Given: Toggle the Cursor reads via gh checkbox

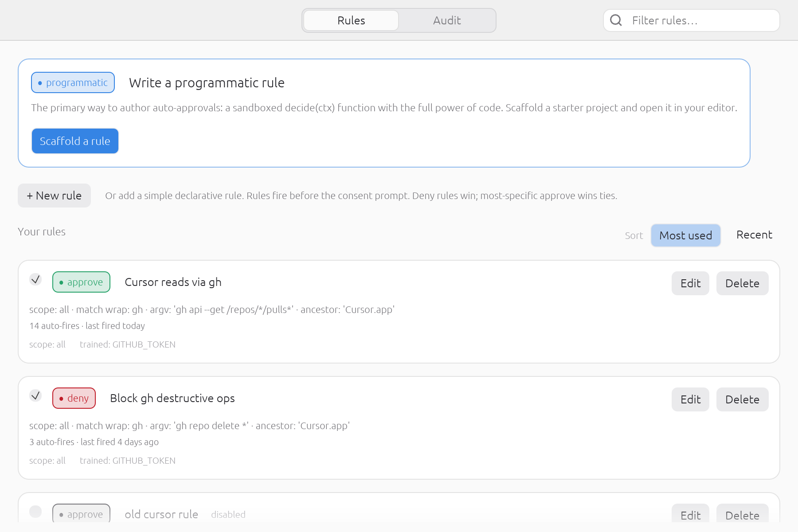Looking at the screenshot, I should (x=35, y=279).
